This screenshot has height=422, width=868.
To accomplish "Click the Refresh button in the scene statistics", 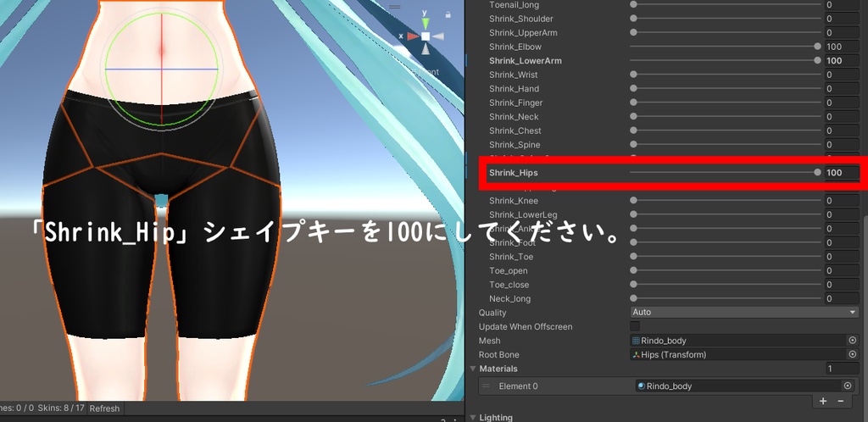I will 104,408.
